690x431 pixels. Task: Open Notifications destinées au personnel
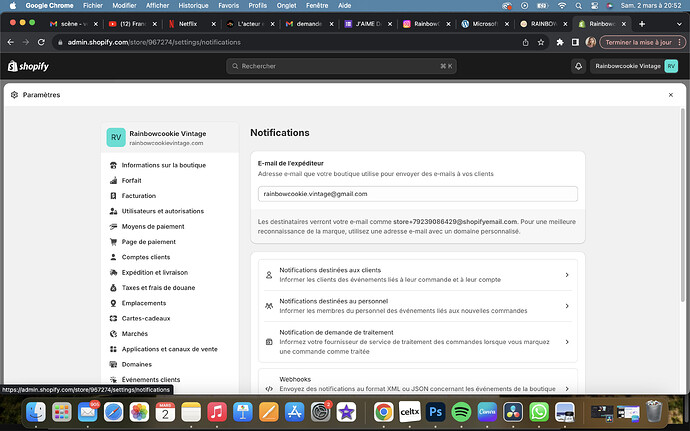point(418,306)
